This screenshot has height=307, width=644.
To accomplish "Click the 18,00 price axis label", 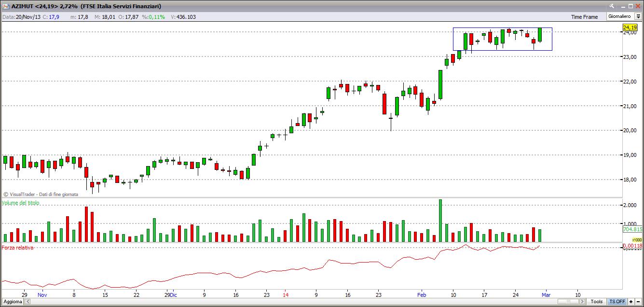I will pyautogui.click(x=629, y=180).
